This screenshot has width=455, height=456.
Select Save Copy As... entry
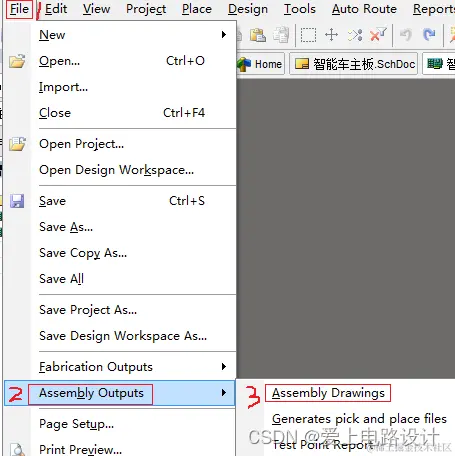click(133, 253)
